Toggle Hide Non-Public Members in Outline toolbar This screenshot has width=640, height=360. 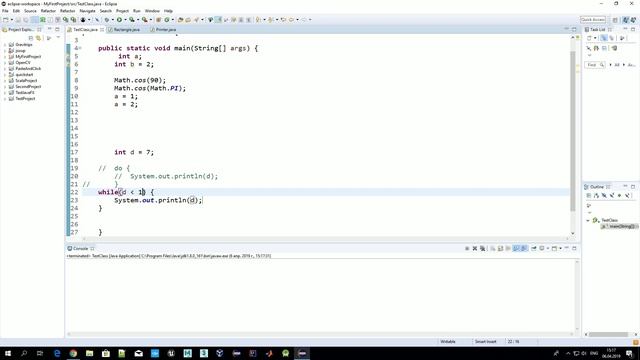point(620,196)
